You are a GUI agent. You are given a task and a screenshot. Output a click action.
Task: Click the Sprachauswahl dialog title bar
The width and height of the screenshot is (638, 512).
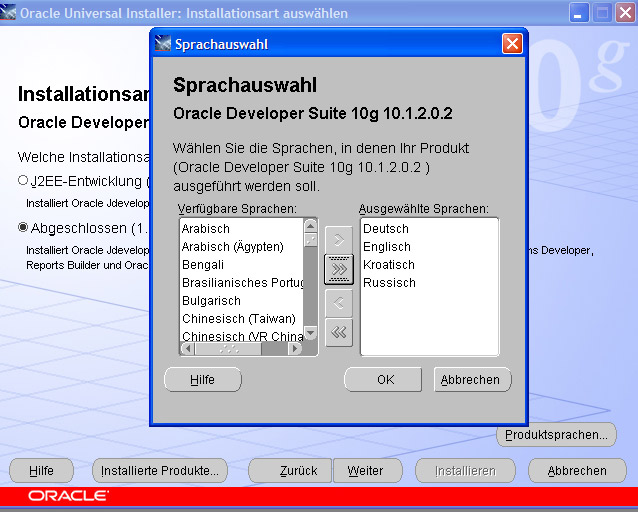pos(339,44)
